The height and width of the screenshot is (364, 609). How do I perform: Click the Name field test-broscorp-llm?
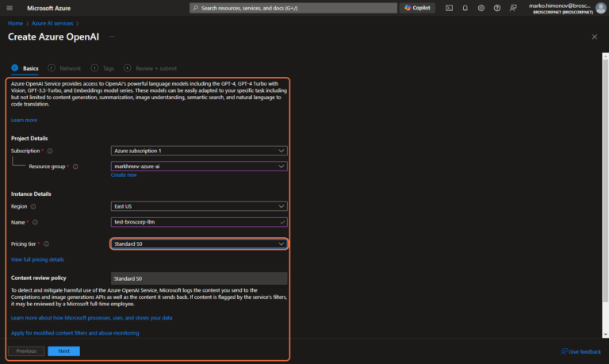pos(199,222)
